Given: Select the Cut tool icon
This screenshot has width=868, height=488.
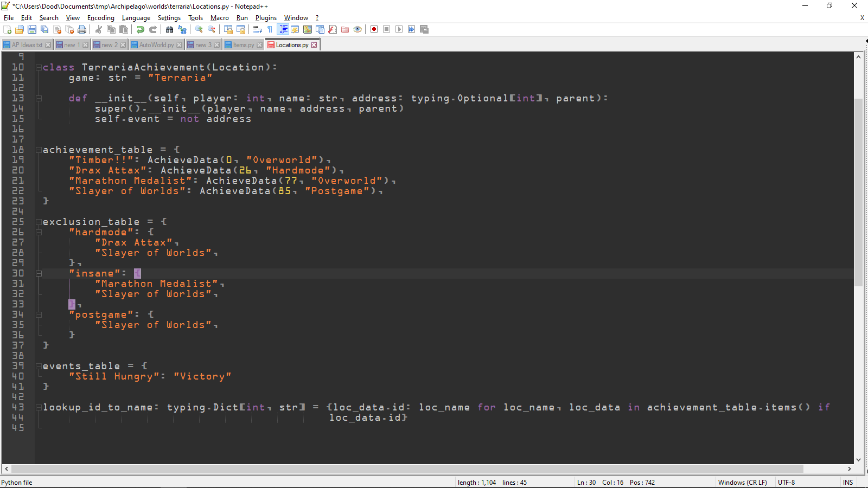Looking at the screenshot, I should pyautogui.click(x=99, y=29).
